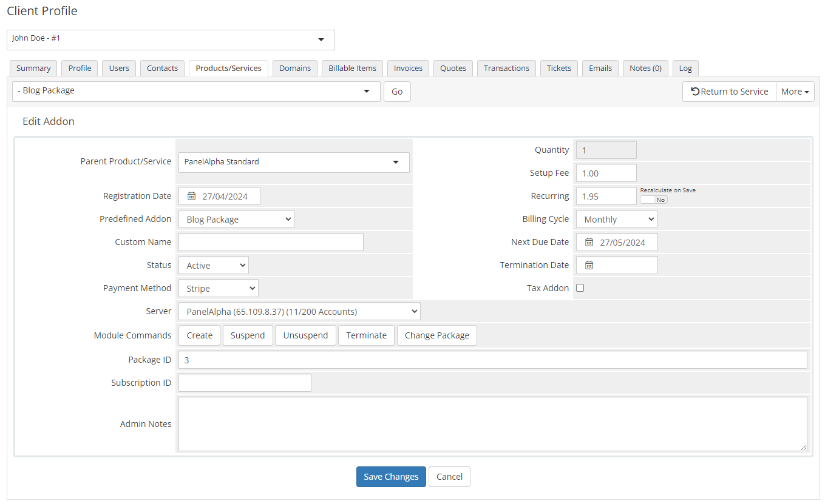Open the Transactions tab
The width and height of the screenshot is (825, 504).
pyautogui.click(x=506, y=68)
